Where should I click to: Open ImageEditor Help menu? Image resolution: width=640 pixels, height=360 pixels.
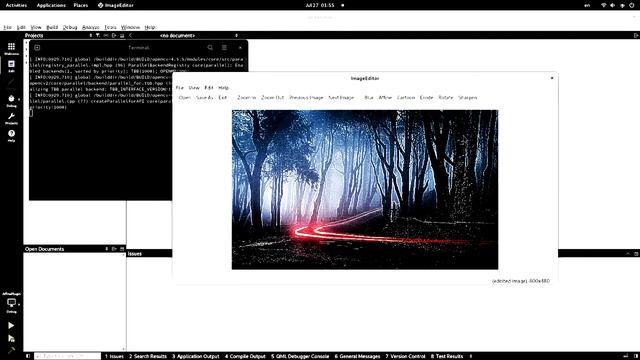click(x=223, y=88)
